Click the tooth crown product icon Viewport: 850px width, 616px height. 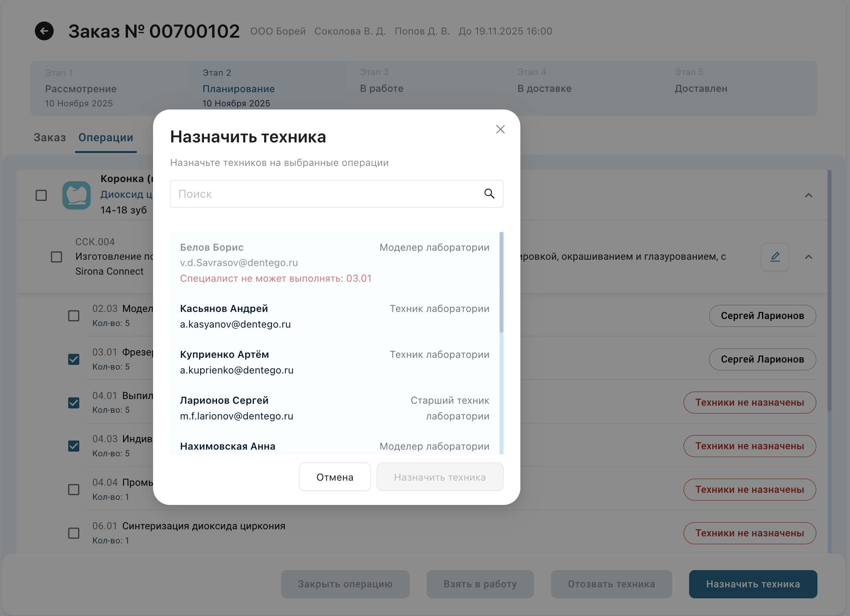click(77, 195)
